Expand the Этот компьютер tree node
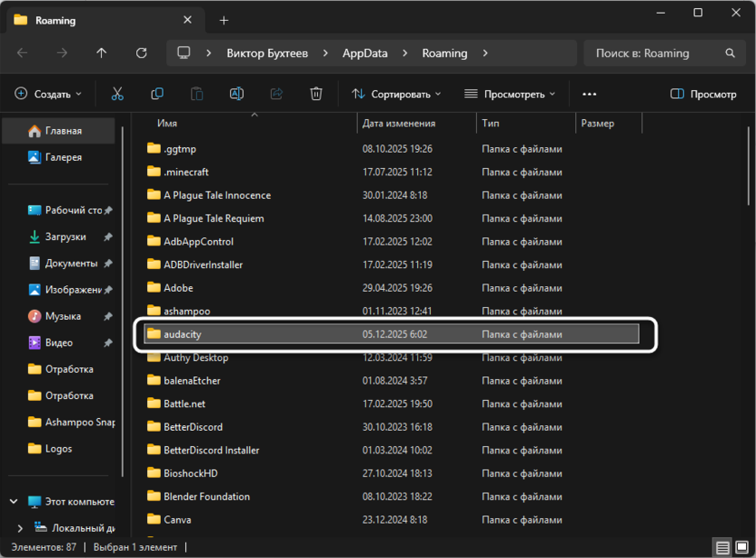The width and height of the screenshot is (756, 558). (x=14, y=502)
